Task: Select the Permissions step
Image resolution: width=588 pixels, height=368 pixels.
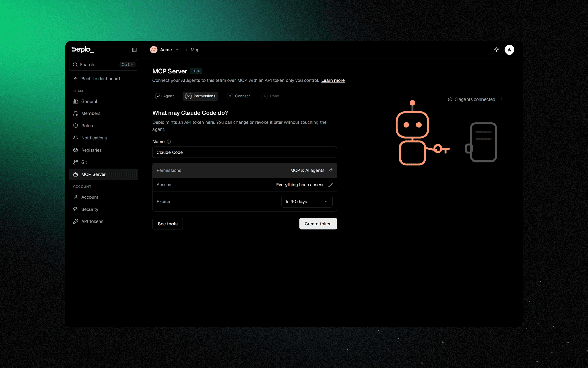Action: click(x=200, y=96)
